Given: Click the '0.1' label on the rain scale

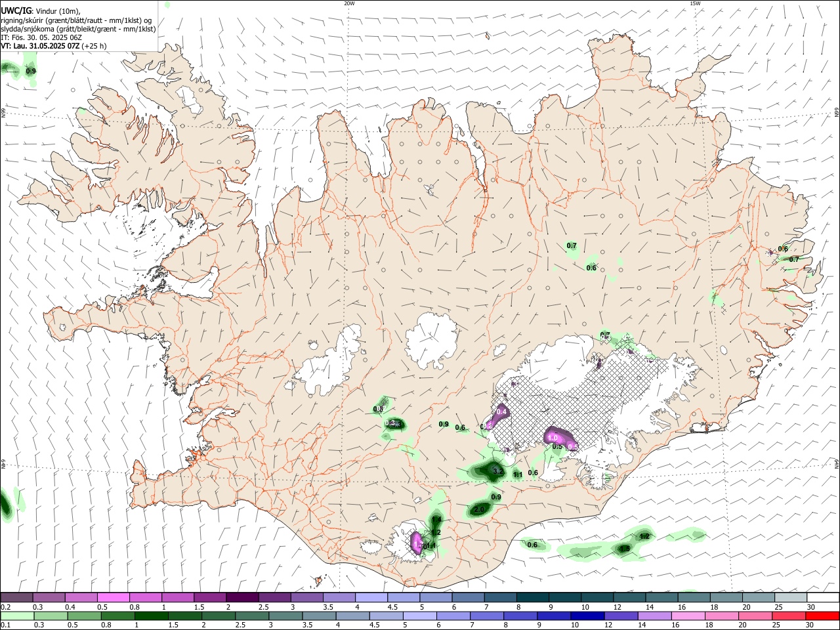Looking at the screenshot, I should coord(6,625).
